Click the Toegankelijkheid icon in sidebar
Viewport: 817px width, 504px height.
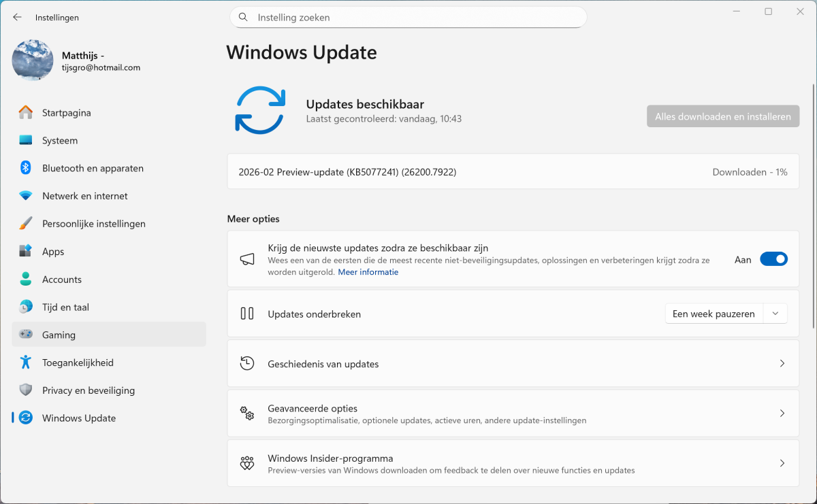[x=26, y=363]
